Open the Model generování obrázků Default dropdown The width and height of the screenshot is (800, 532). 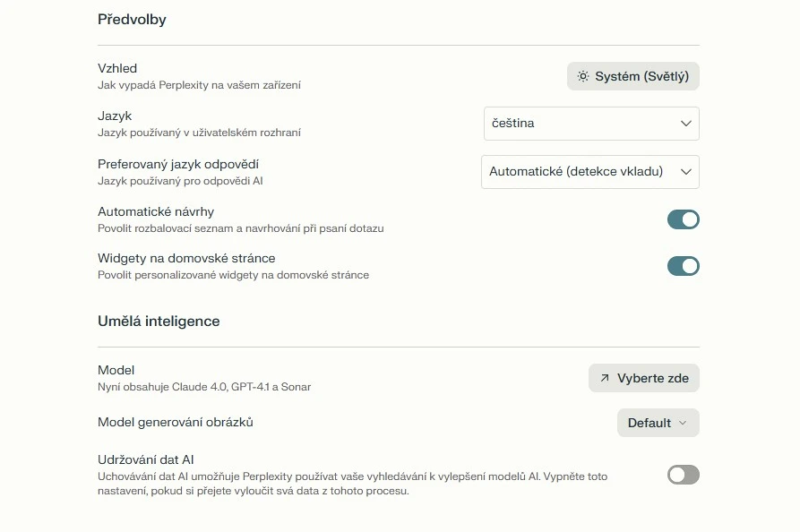coord(658,423)
